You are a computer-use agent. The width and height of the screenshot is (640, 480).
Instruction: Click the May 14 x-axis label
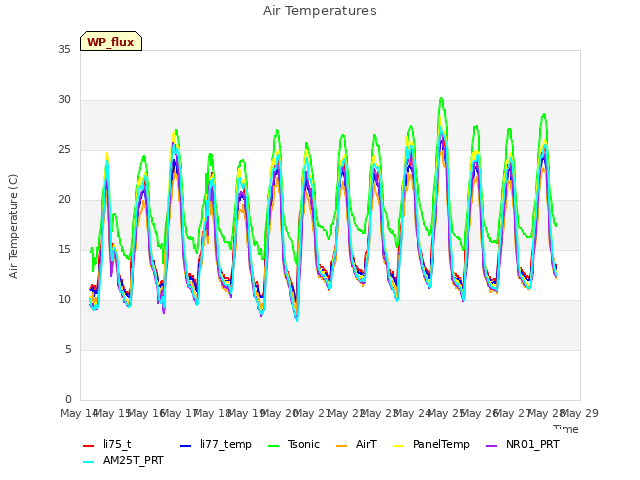coord(79,413)
